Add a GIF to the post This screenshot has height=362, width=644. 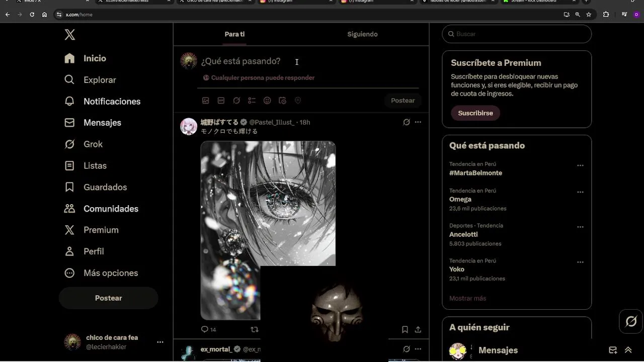221,101
